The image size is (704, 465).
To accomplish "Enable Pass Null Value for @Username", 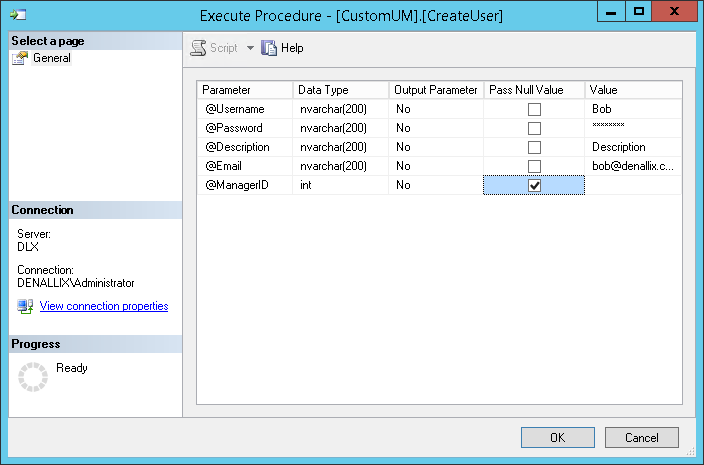I will pyautogui.click(x=534, y=109).
